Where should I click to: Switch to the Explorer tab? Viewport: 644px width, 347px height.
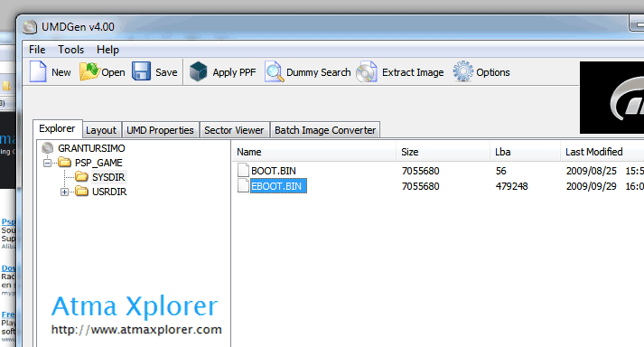click(57, 128)
